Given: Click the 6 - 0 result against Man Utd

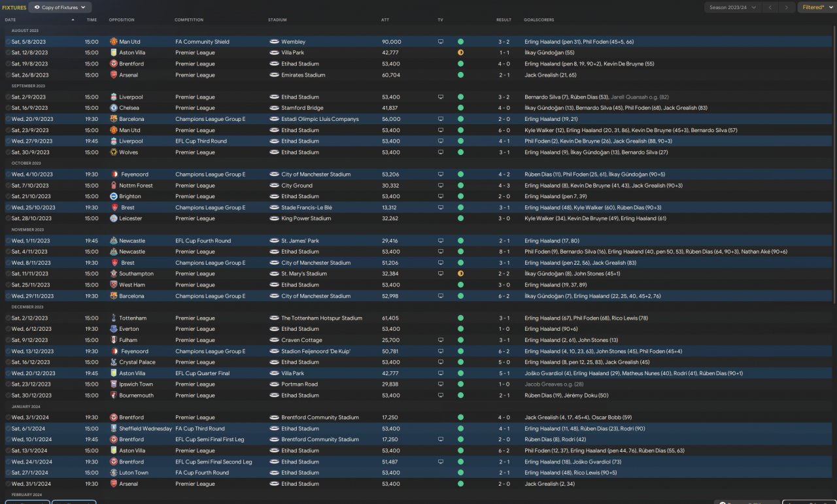Looking at the screenshot, I should 504,130.
